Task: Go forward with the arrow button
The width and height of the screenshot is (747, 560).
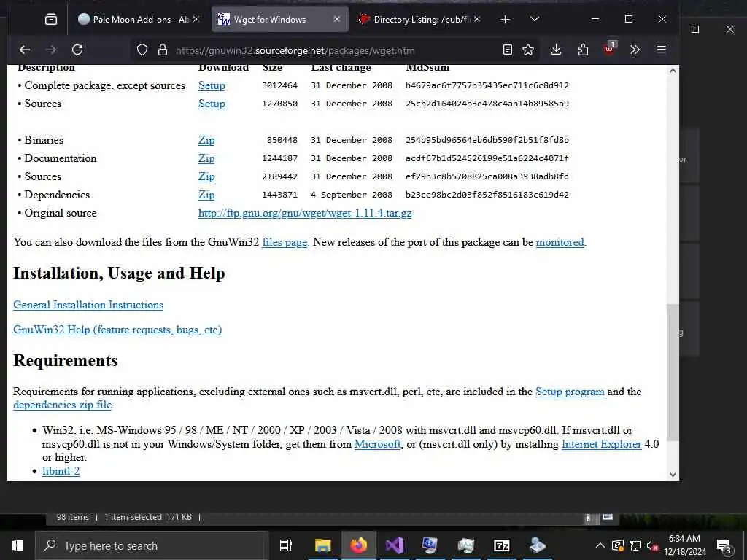Action: [x=51, y=50]
